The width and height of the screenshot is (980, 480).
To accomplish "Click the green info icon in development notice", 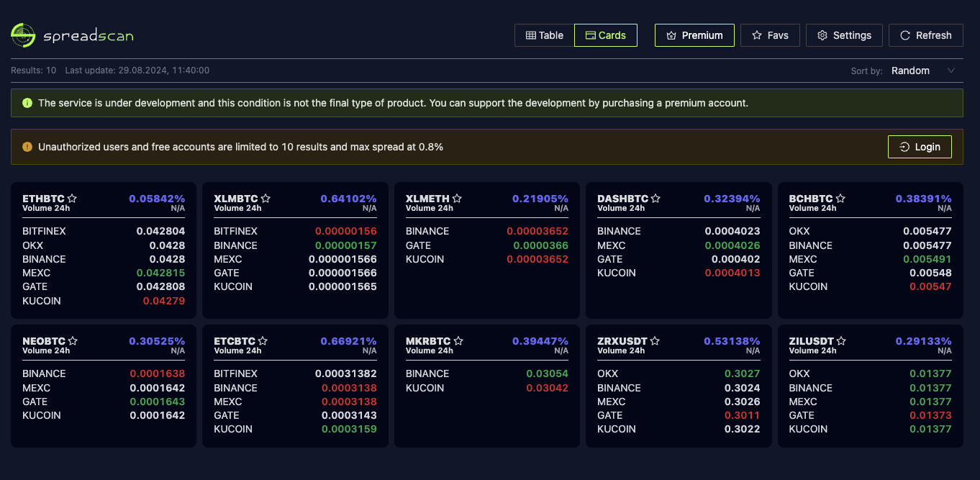I will (x=27, y=103).
